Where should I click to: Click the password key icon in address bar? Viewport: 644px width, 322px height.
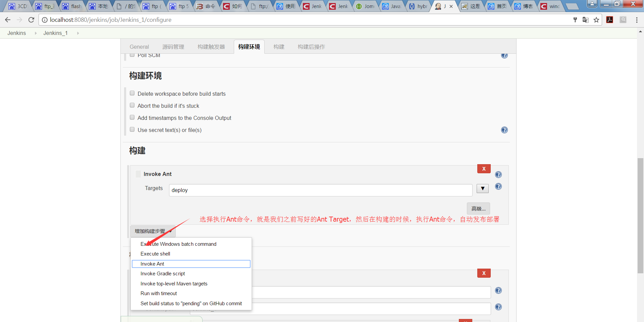click(575, 20)
